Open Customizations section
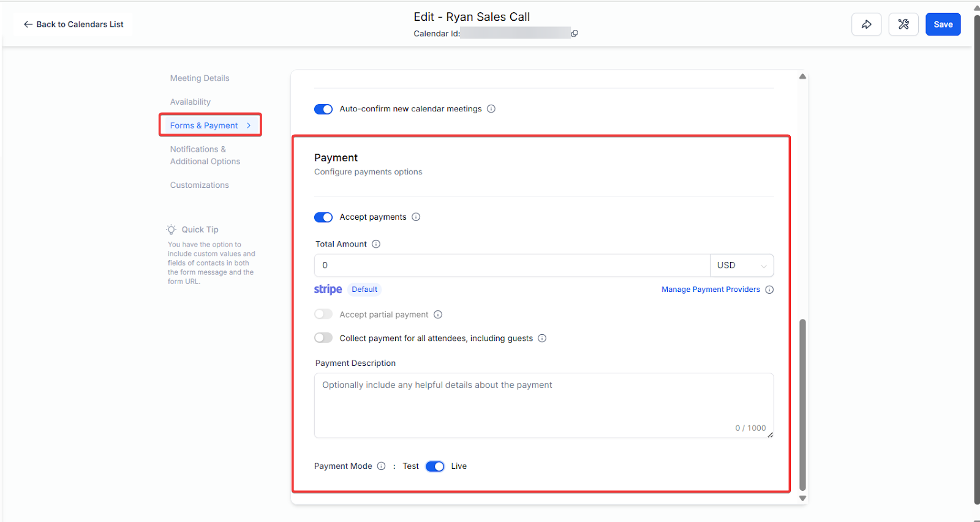Viewport: 980px width, 522px height. pyautogui.click(x=200, y=185)
